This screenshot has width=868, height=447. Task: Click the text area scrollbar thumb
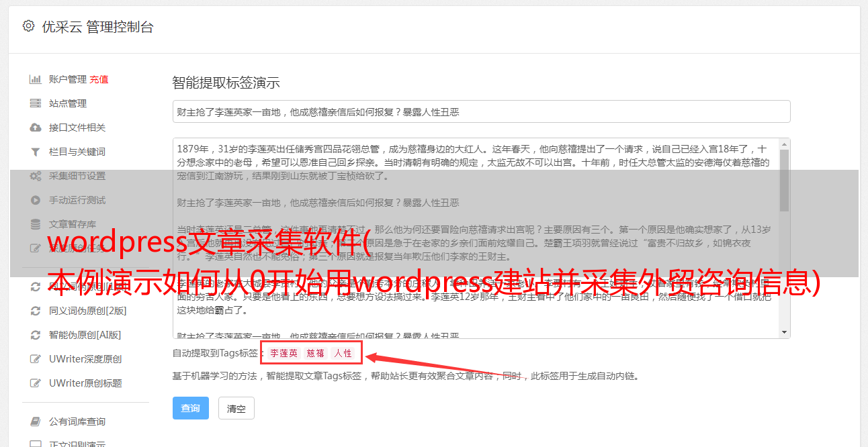pyautogui.click(x=785, y=180)
